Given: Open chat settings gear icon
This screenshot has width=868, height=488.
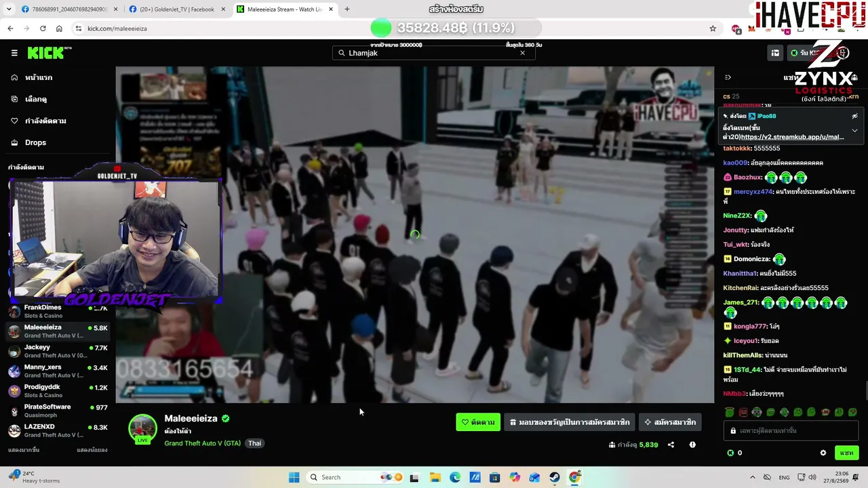Looking at the screenshot, I should click(x=823, y=453).
